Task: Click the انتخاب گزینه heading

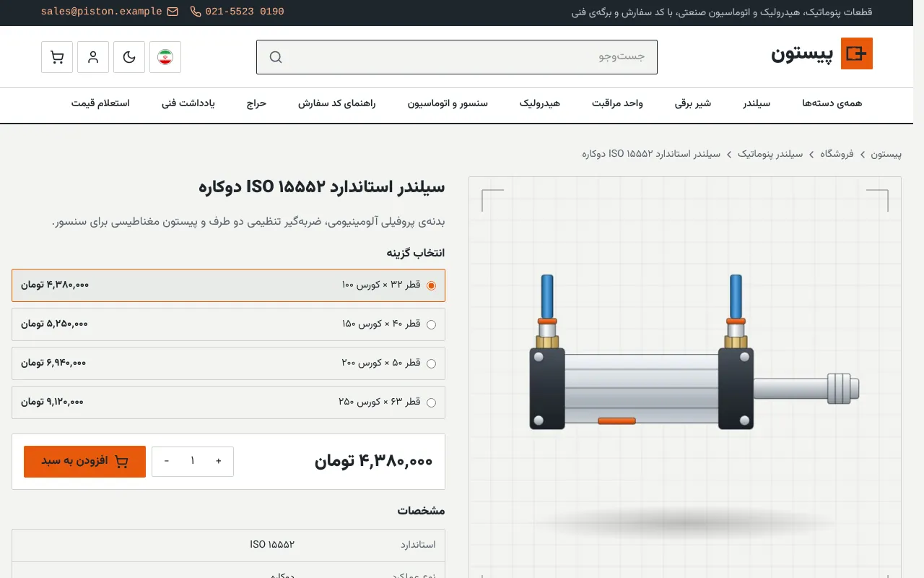Action: click(416, 253)
